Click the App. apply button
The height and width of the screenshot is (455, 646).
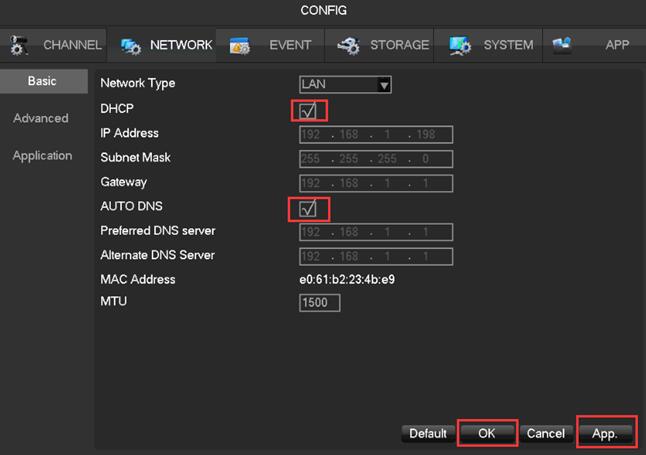point(606,433)
